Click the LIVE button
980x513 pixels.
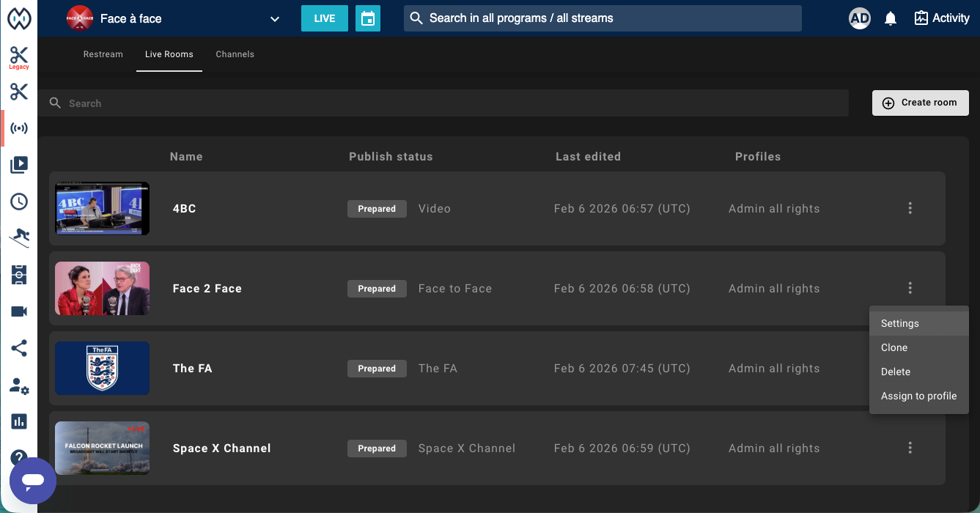click(325, 18)
